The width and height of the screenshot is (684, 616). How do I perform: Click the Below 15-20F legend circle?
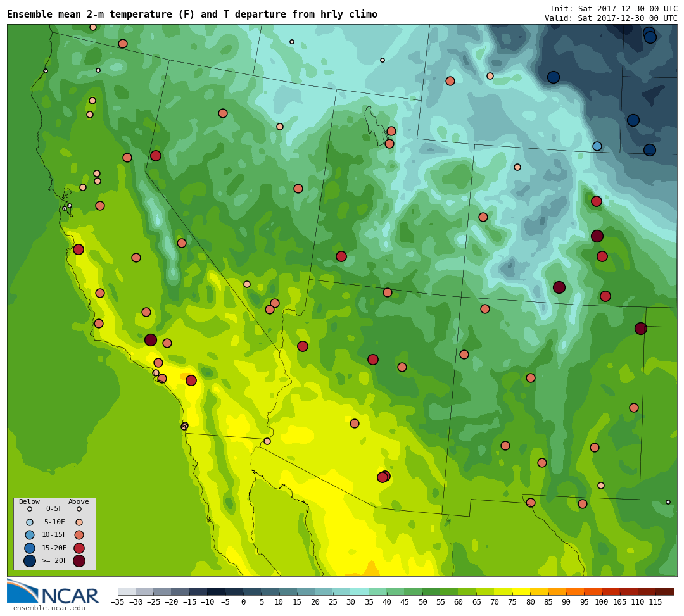pyautogui.click(x=30, y=548)
